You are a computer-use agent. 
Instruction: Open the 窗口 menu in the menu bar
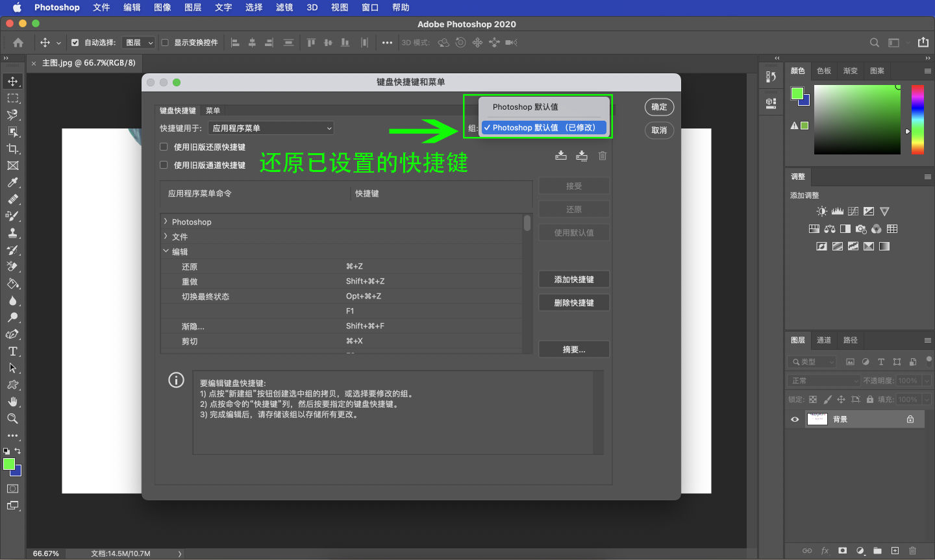(369, 8)
